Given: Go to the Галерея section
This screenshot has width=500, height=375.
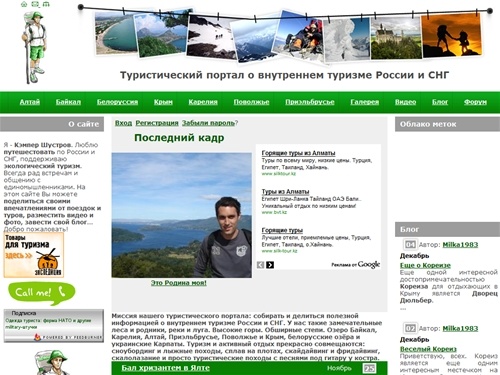Looking at the screenshot, I should click(x=365, y=102).
